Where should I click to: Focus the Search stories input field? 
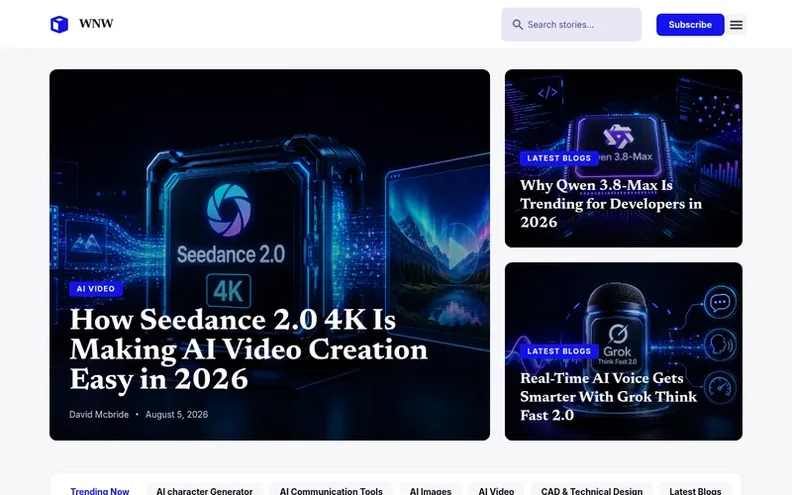[571, 24]
